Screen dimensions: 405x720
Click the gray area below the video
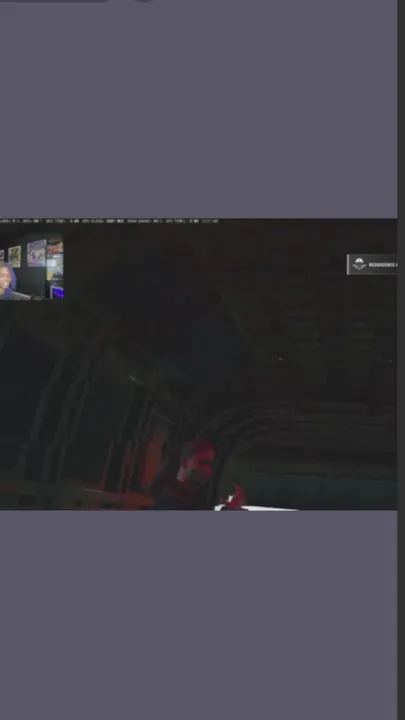198,615
